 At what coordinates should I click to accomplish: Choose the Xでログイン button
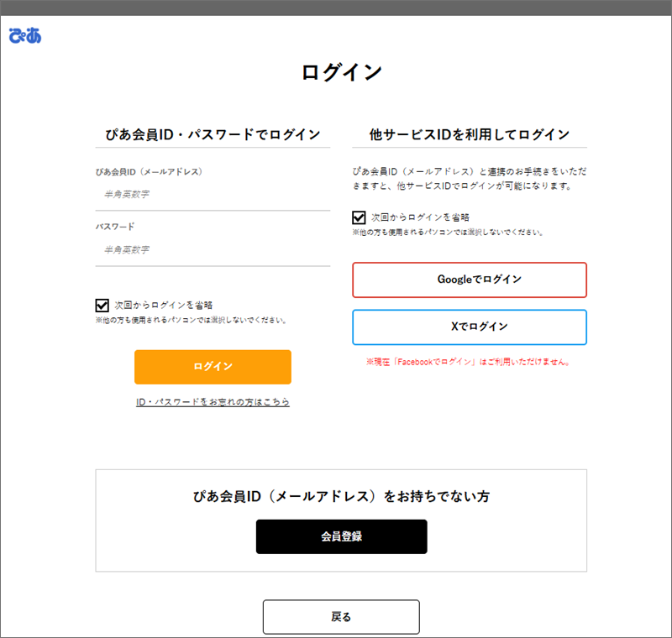coord(469,327)
